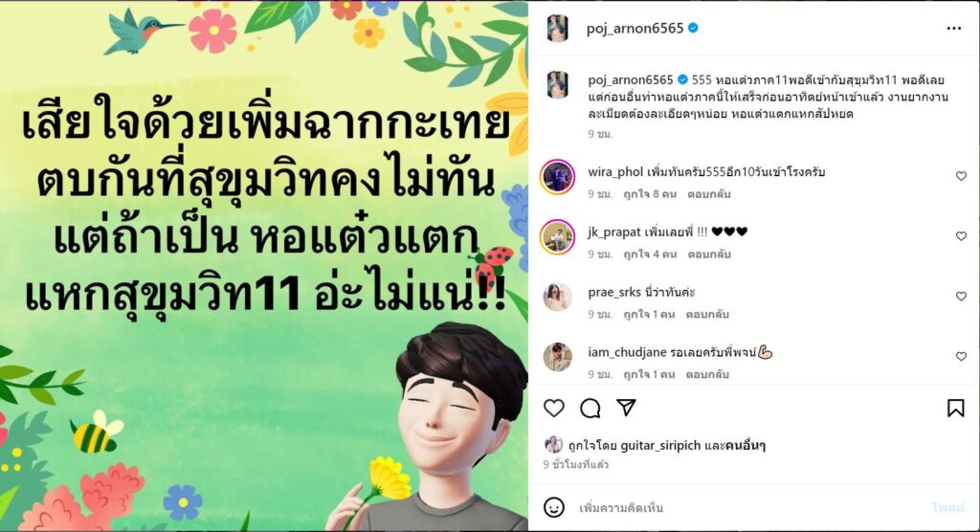Click the comment speech bubble icon
This screenshot has width=980, height=532.
coord(590,409)
